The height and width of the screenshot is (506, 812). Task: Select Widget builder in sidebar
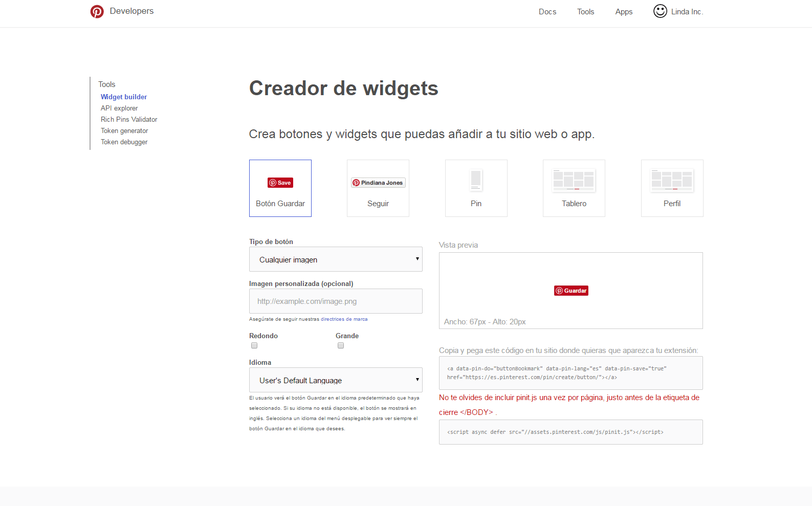(124, 97)
